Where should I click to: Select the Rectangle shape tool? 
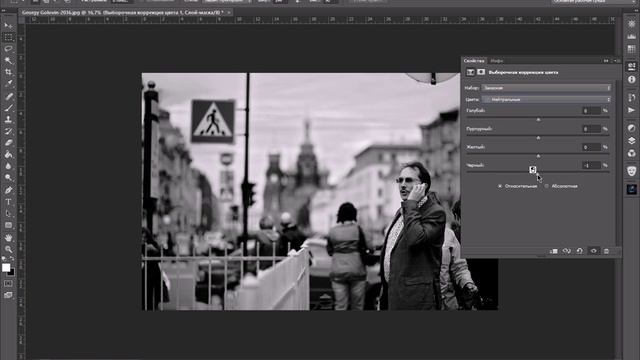8,225
